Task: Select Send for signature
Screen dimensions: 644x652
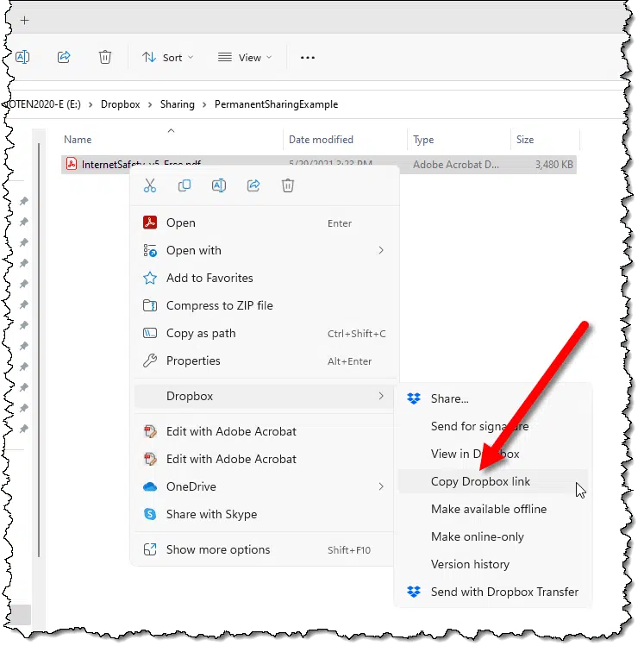Action: [493, 426]
